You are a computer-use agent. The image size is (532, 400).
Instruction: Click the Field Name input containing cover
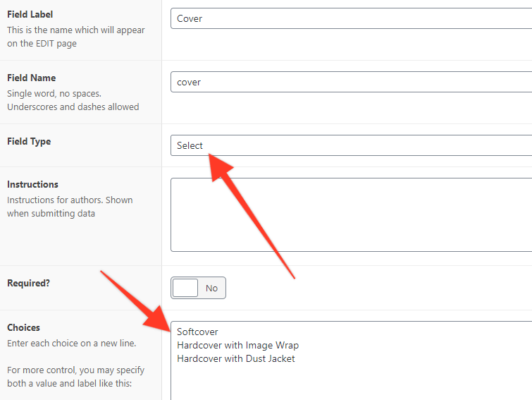[x=351, y=82]
